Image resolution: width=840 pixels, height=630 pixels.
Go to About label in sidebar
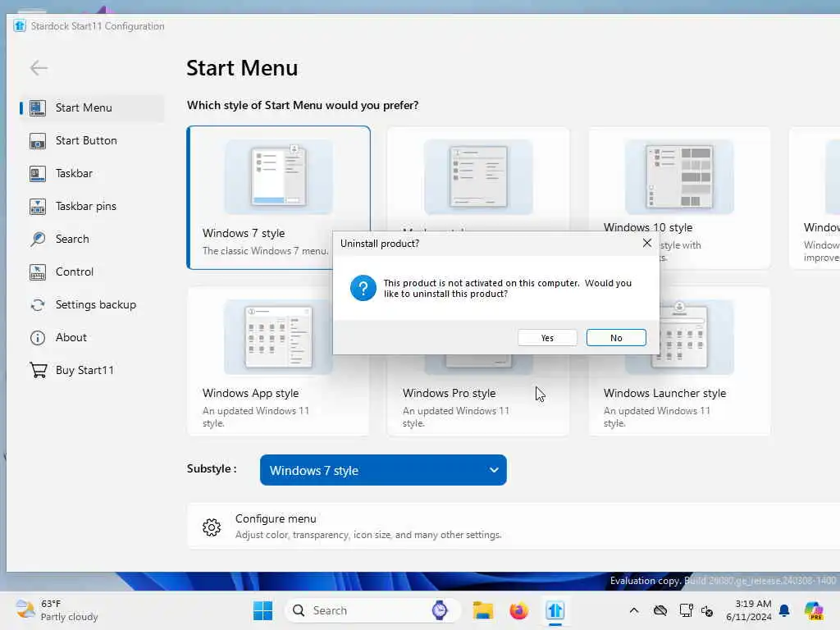(x=71, y=337)
